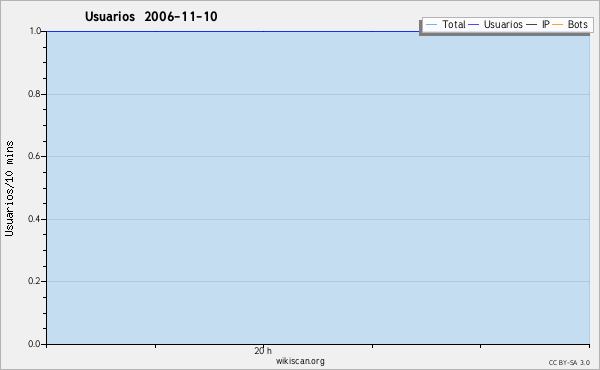600x370 pixels.
Task: Click the IP legend entry
Action: [538, 24]
